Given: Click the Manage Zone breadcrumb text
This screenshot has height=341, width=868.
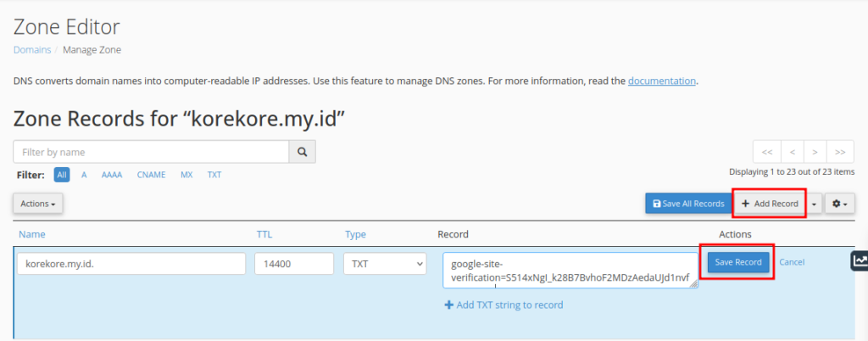Looking at the screenshot, I should [92, 50].
